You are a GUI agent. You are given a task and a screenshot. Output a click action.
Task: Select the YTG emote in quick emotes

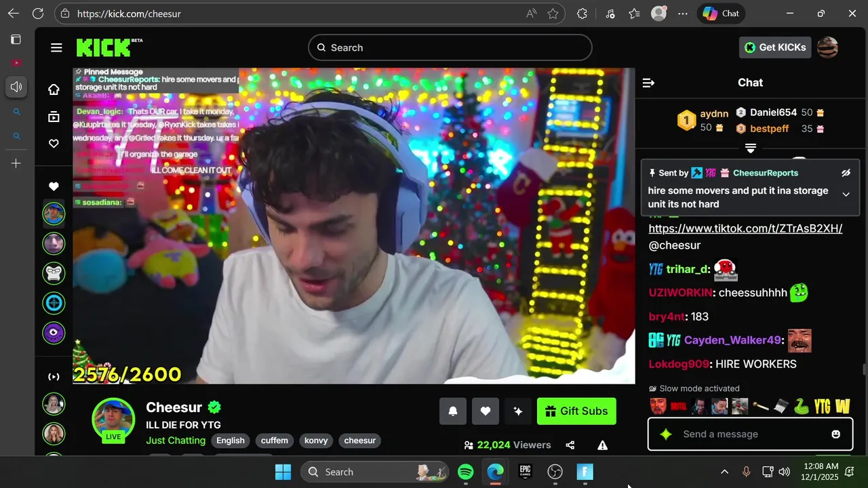pyautogui.click(x=822, y=406)
